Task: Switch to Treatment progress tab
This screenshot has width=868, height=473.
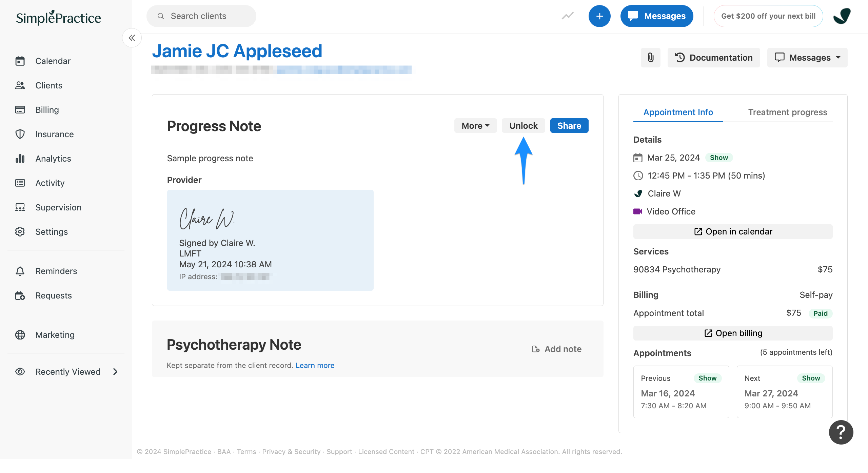Action: point(788,112)
